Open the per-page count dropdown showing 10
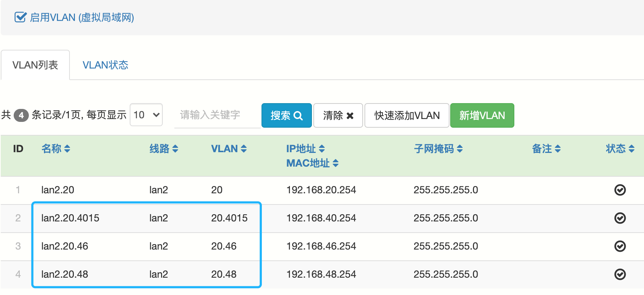644x295 pixels. click(x=146, y=115)
